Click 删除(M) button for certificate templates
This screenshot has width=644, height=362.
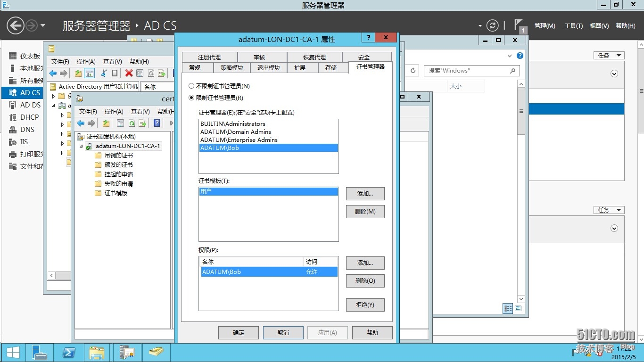(x=365, y=212)
